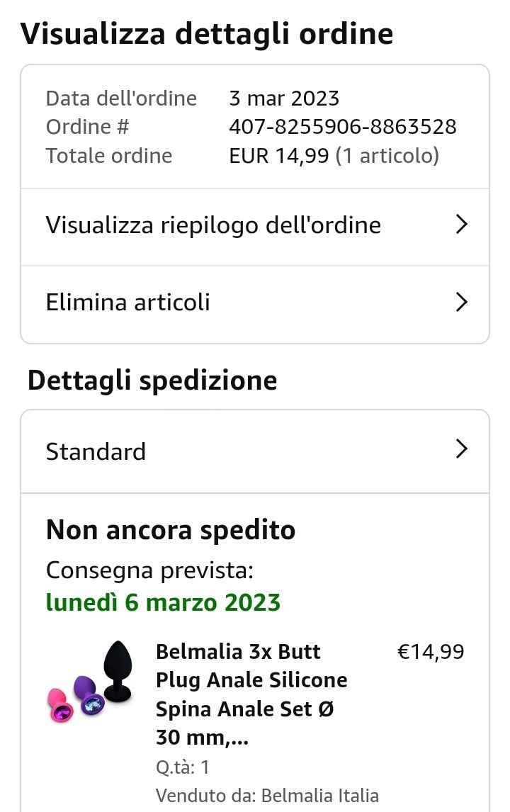Tap order total EUR 14,99 (1 articolo)
This screenshot has height=812, width=510.
(x=334, y=156)
